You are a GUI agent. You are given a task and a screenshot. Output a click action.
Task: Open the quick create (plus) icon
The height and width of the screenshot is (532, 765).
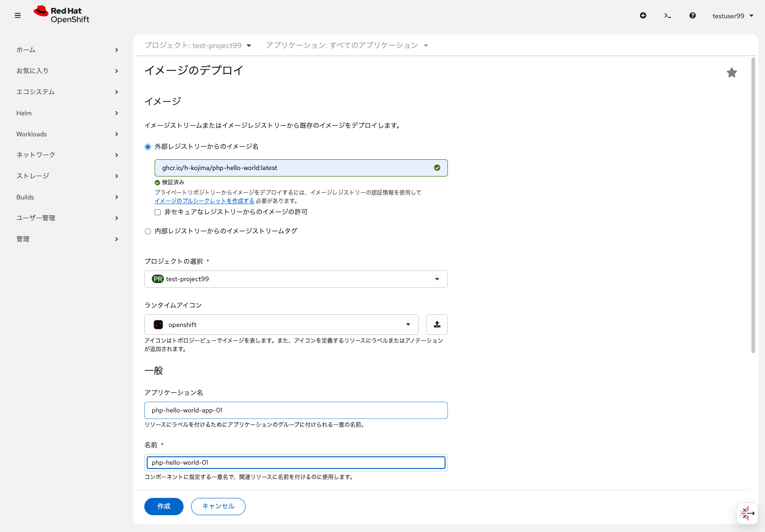[x=643, y=15]
